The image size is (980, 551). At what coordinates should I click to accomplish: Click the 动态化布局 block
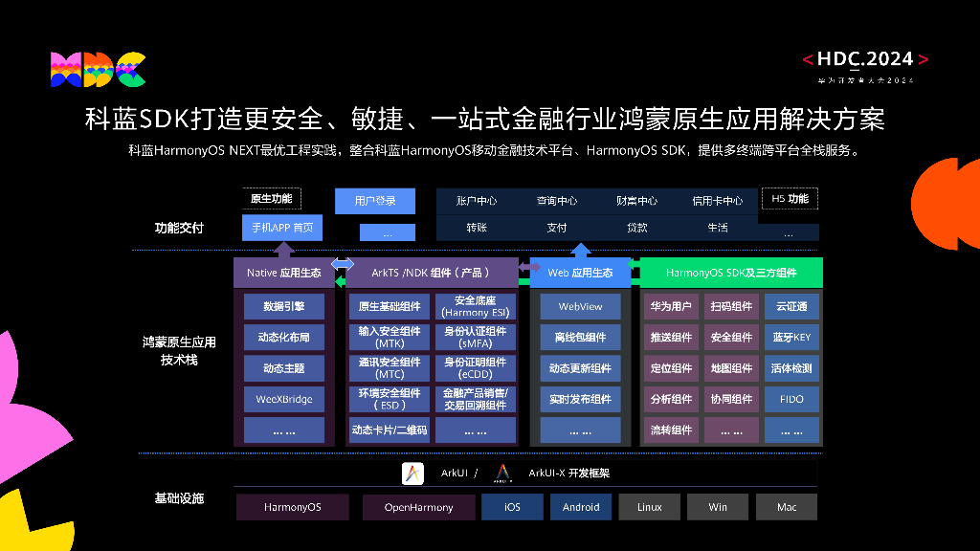point(284,338)
